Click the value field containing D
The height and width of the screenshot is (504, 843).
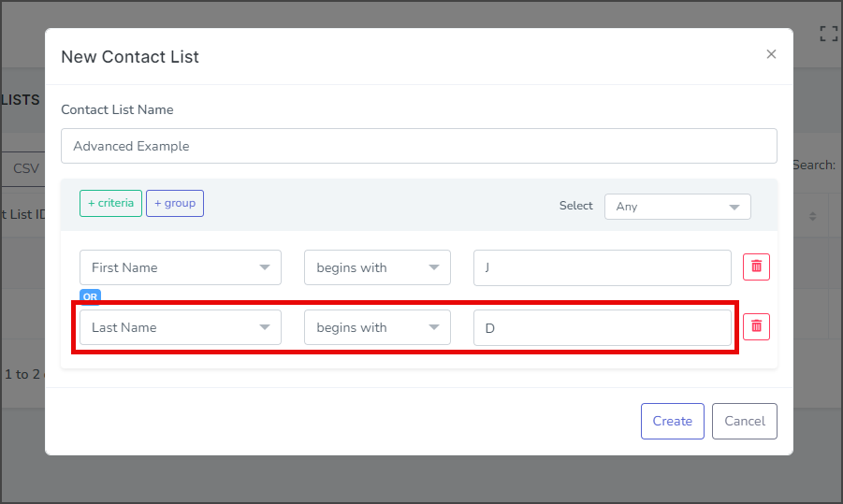click(x=603, y=328)
